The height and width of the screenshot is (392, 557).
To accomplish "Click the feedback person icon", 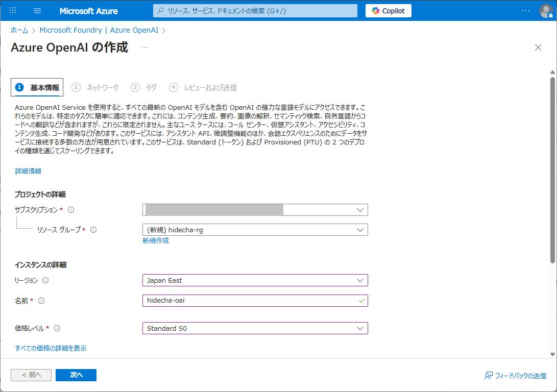I will coord(489,376).
